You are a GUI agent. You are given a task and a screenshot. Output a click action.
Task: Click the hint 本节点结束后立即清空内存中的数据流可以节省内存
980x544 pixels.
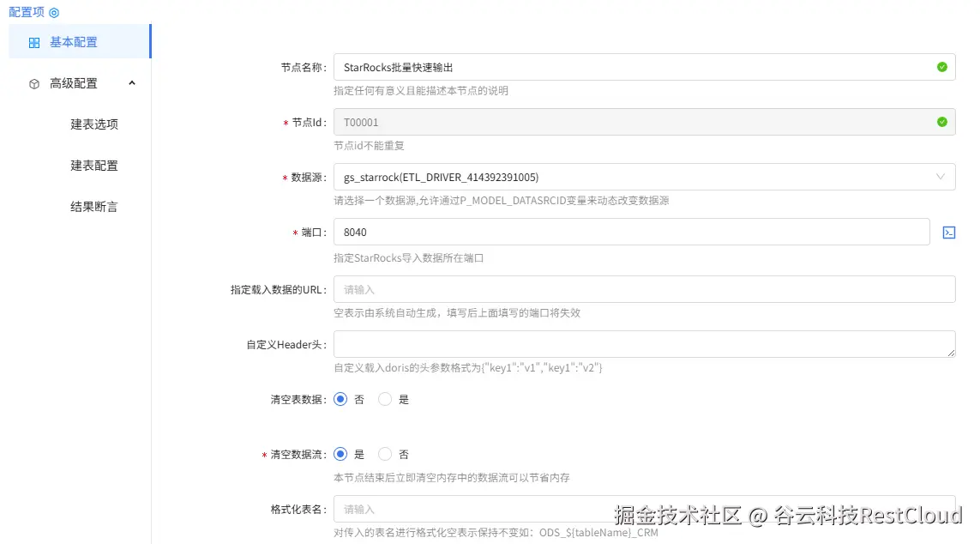pyautogui.click(x=452, y=478)
